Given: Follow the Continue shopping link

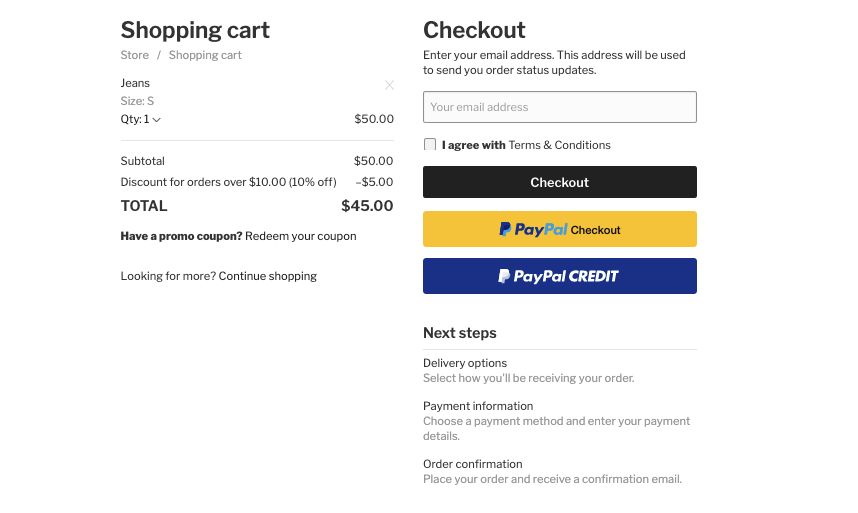Looking at the screenshot, I should coord(268,276).
